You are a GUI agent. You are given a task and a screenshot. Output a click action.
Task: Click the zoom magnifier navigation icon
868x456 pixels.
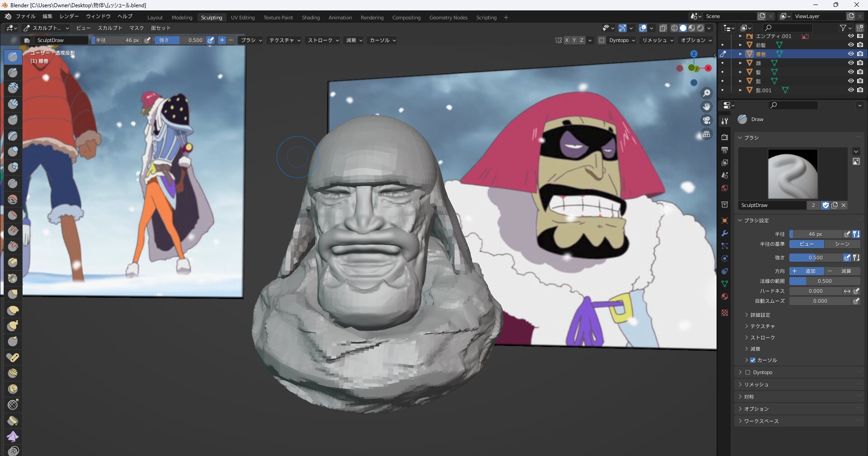click(706, 93)
